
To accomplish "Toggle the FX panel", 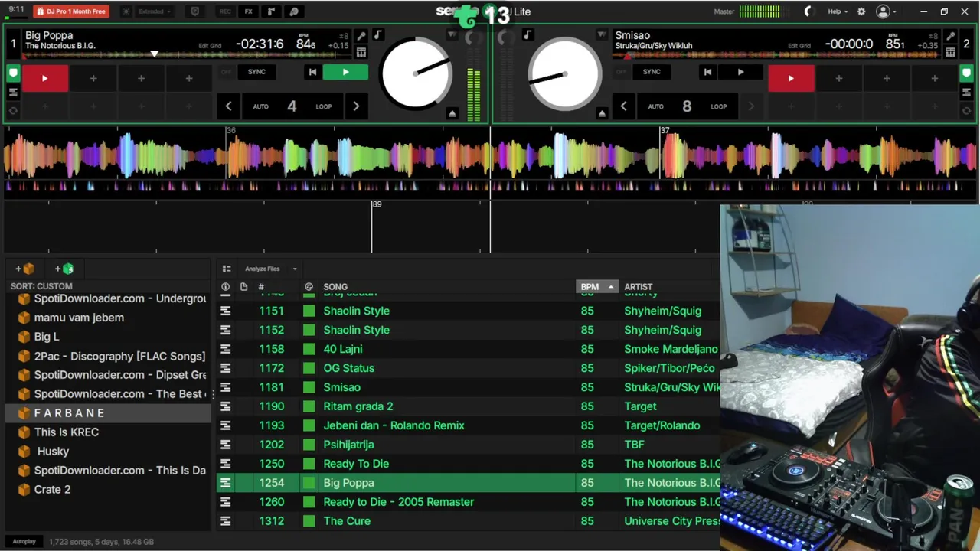I will click(x=249, y=11).
